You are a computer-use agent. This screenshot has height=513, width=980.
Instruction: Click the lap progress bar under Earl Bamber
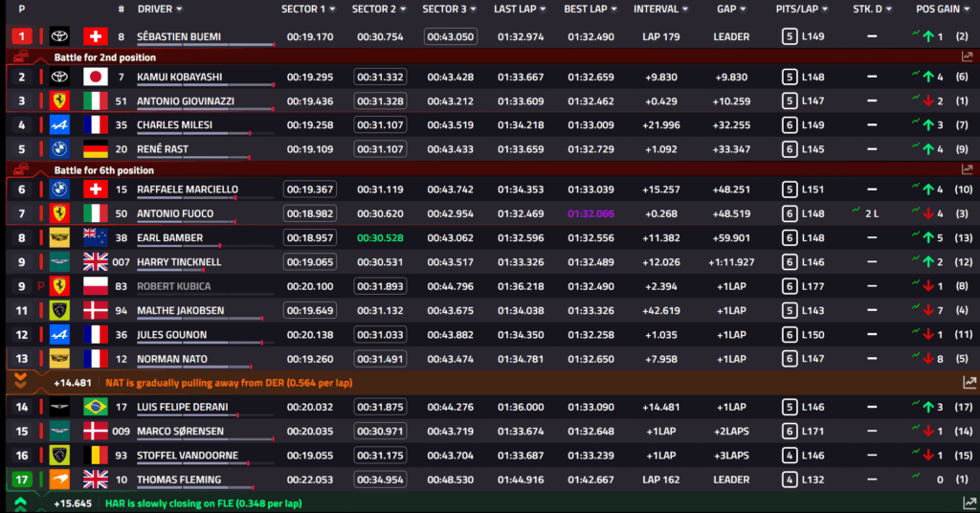tap(206, 246)
